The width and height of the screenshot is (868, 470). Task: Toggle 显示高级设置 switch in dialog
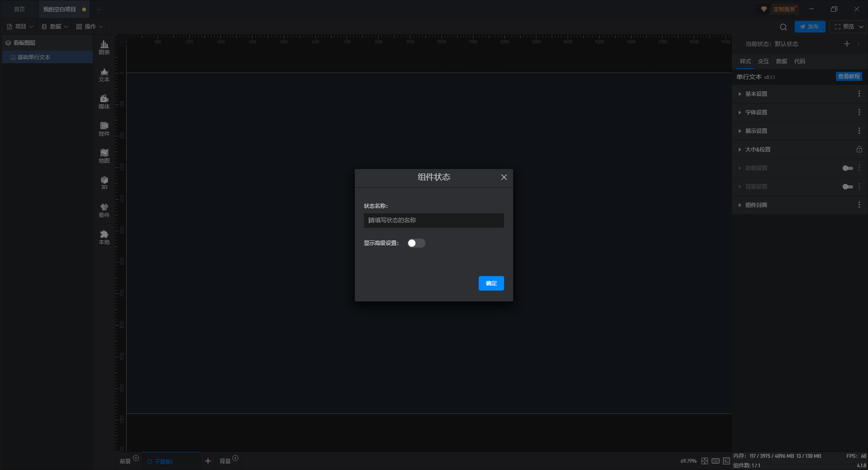pos(416,243)
